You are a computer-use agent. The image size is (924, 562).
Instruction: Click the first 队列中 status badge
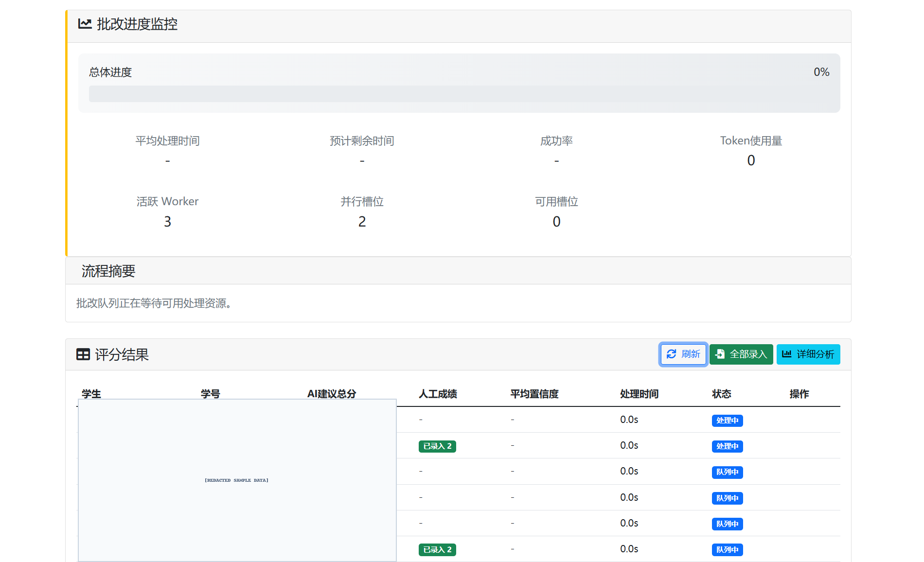click(727, 472)
